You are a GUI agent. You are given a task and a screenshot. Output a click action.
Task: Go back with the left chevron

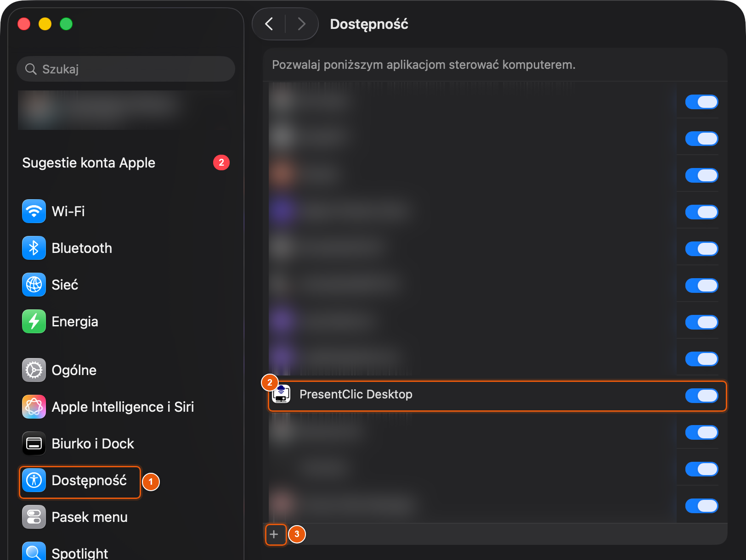click(269, 24)
